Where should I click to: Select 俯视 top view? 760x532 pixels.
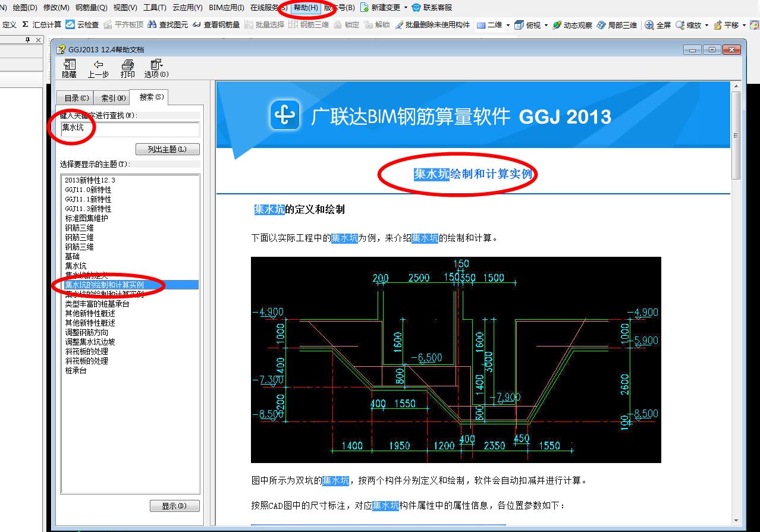pyautogui.click(x=527, y=25)
